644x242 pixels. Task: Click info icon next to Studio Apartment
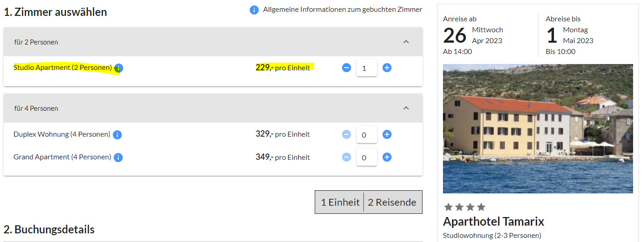coord(119,68)
